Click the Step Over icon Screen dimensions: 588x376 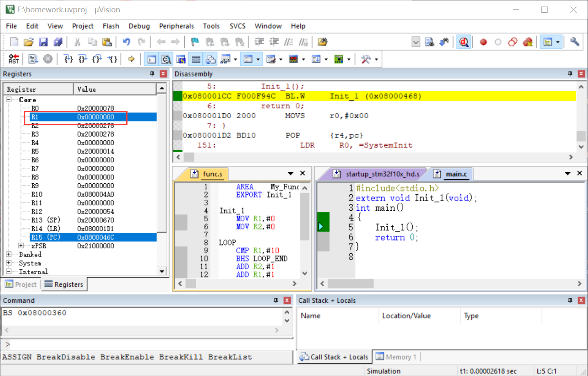[x=83, y=59]
